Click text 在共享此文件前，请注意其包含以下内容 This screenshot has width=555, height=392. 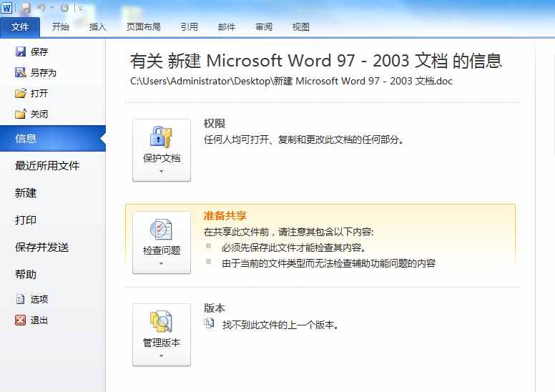click(x=288, y=232)
